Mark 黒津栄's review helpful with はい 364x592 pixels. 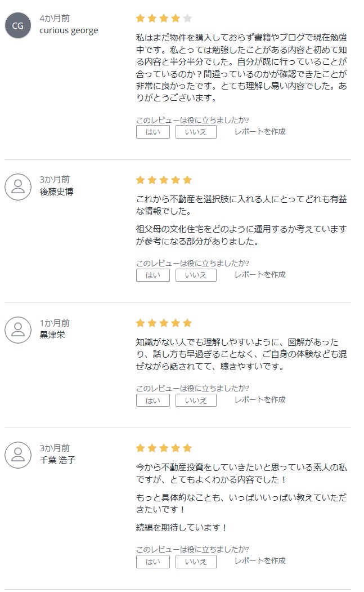tap(153, 400)
